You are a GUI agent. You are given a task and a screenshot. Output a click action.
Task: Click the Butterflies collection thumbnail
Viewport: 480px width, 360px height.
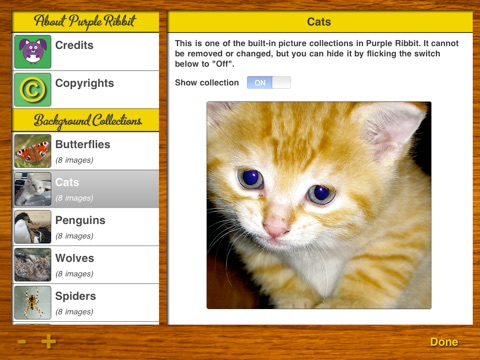tap(33, 151)
